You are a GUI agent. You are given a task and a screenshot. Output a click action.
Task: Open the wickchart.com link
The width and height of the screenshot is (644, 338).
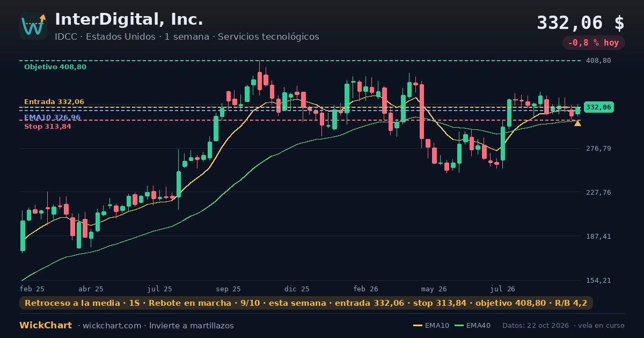coord(112,326)
